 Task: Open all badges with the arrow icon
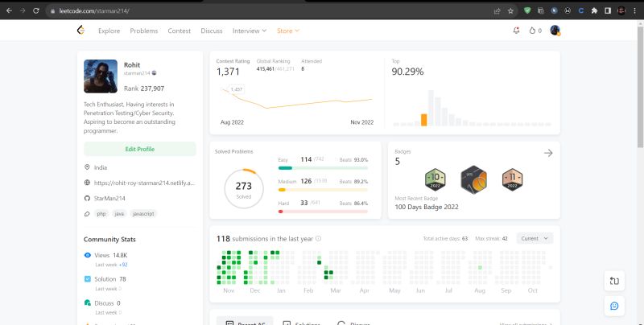point(548,153)
